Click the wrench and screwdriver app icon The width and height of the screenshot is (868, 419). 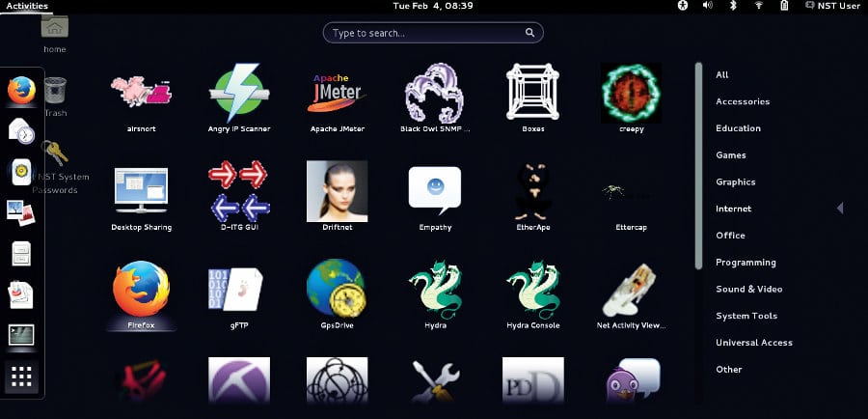coord(435,380)
